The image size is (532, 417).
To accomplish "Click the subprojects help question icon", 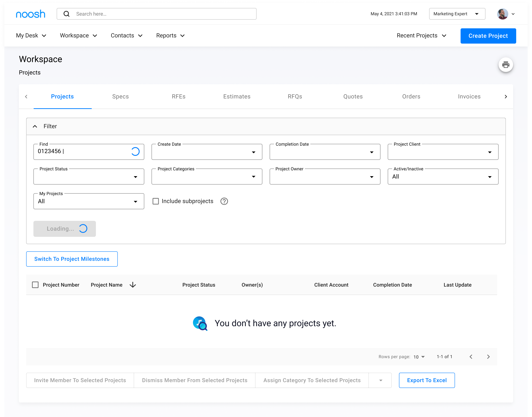I will [x=224, y=201].
